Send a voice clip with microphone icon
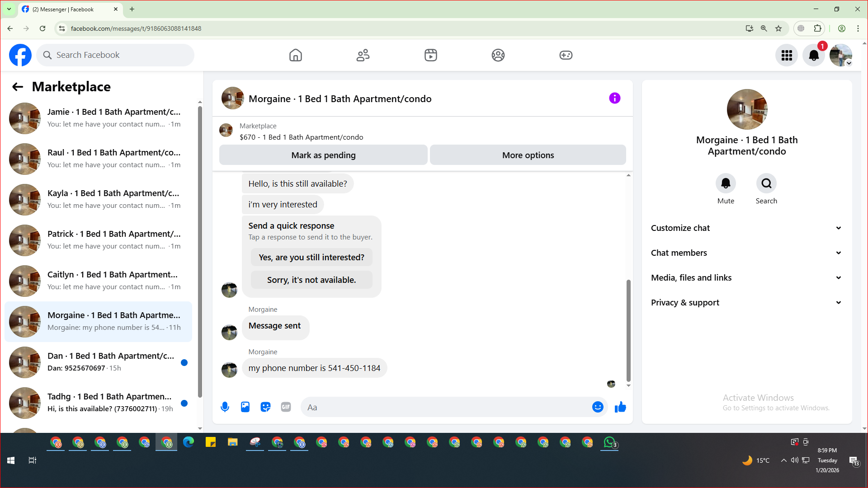Viewport: 868px width, 488px height. 225,407
